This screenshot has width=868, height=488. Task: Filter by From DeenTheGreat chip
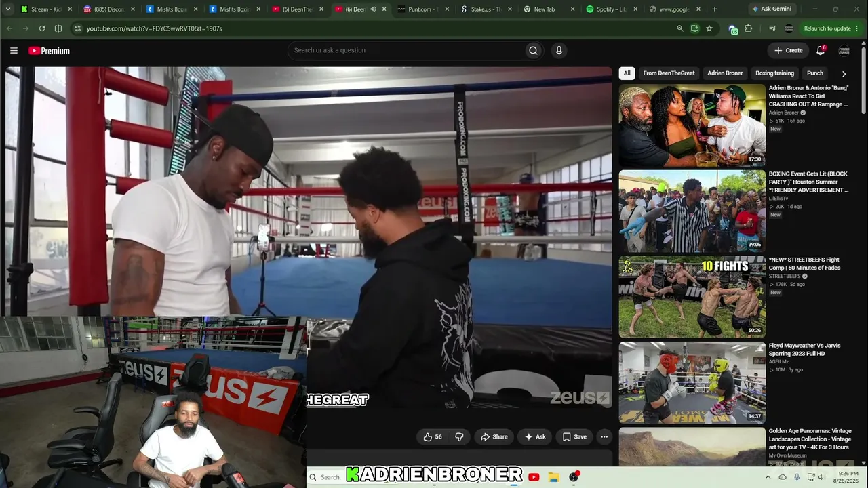coord(669,73)
